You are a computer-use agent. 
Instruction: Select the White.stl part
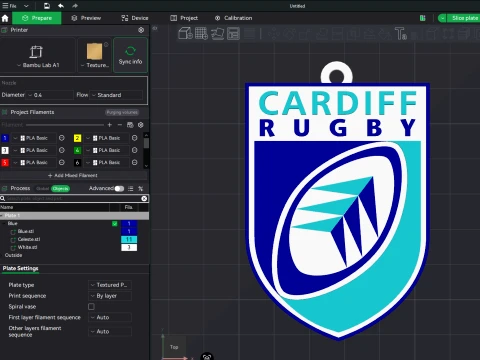[x=27, y=247]
